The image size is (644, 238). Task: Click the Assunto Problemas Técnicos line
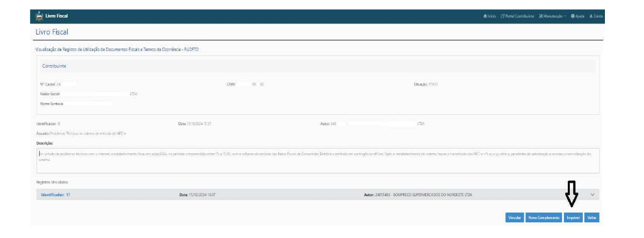pyautogui.click(x=85, y=133)
